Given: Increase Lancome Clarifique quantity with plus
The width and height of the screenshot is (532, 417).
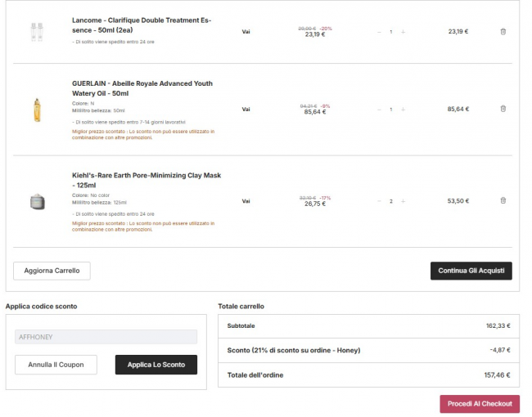Looking at the screenshot, I should click(x=403, y=32).
